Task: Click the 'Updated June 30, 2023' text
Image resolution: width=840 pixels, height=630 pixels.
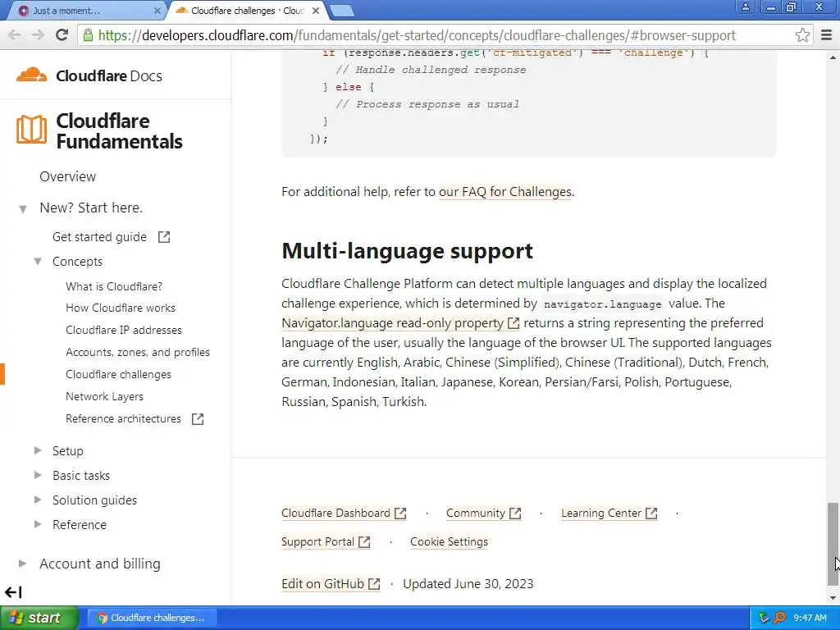Action: (468, 584)
